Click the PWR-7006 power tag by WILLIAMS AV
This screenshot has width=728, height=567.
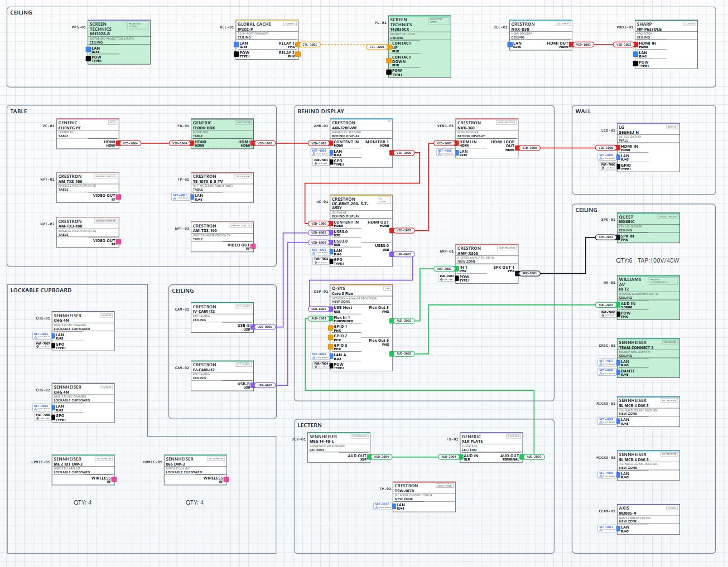pyautogui.click(x=608, y=314)
